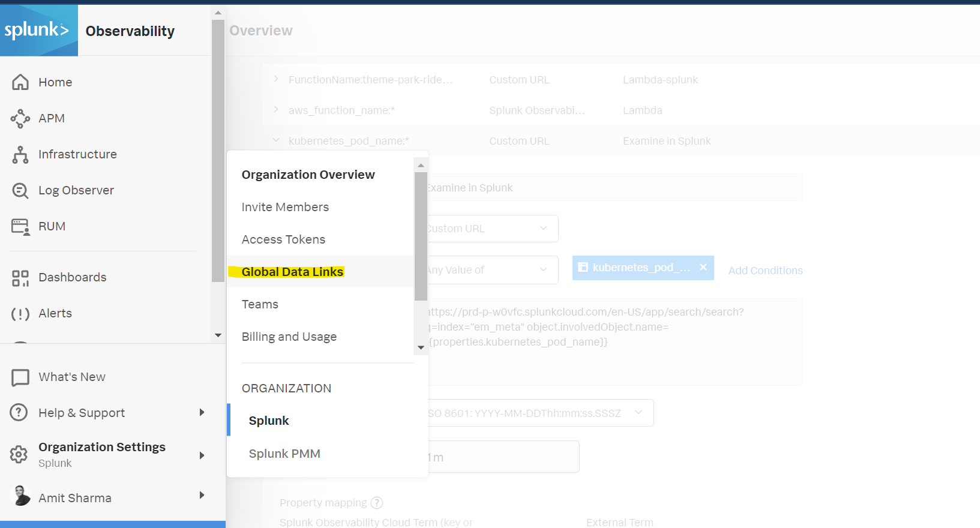
Task: Open the Custom URL dropdown
Action: (x=493, y=229)
